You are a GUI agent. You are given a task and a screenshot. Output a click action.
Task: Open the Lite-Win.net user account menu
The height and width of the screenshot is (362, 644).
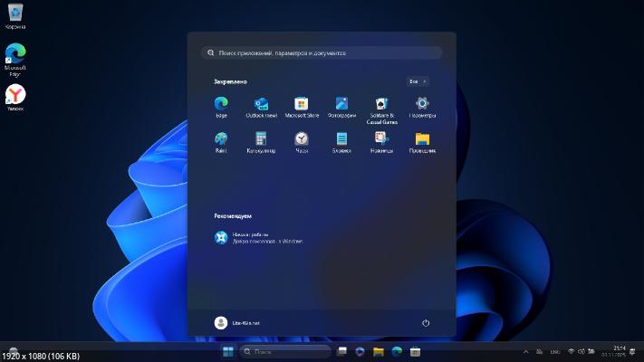(237, 323)
